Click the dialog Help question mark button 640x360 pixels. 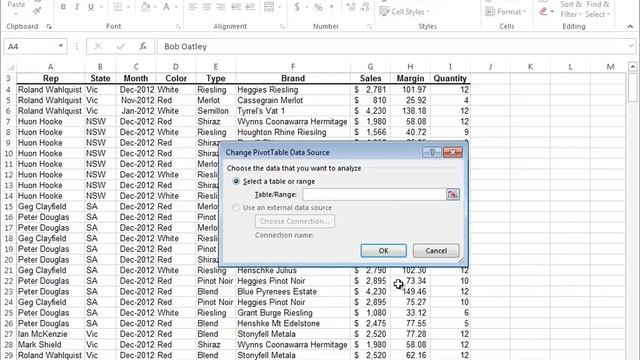tap(432, 152)
